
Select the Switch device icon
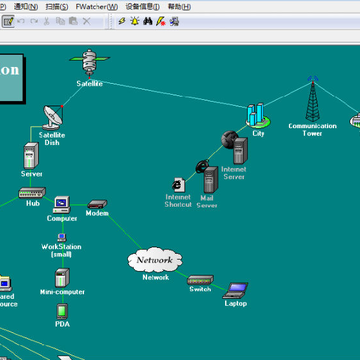[x=200, y=280]
